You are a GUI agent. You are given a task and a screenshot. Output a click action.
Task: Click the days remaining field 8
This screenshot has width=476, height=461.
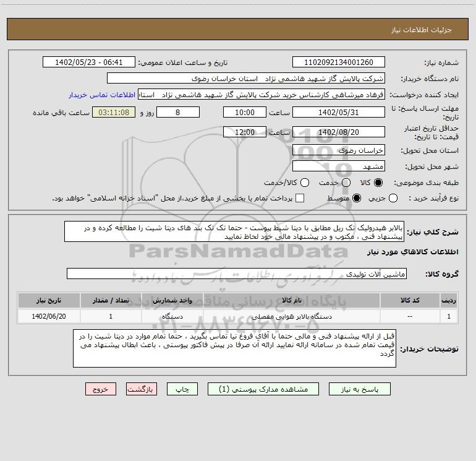click(x=178, y=112)
